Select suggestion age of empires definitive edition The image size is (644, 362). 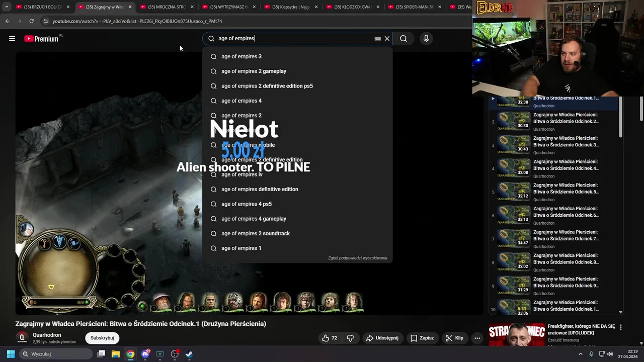point(297,189)
